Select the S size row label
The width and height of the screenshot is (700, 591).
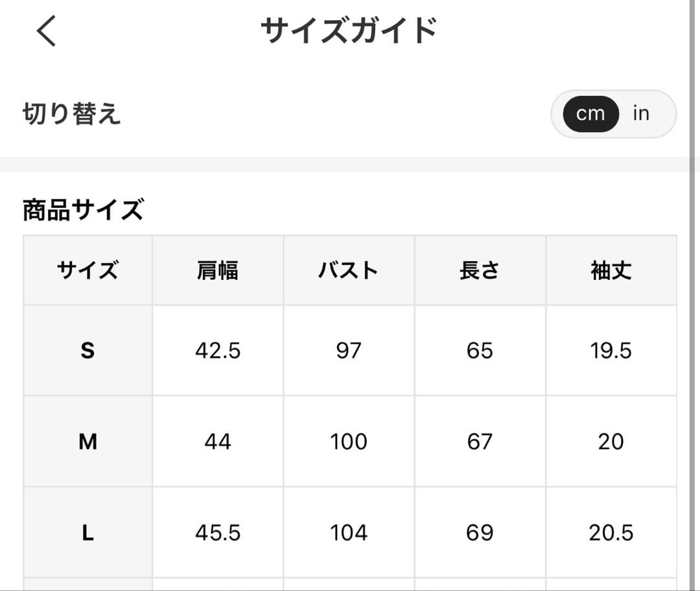coord(88,351)
